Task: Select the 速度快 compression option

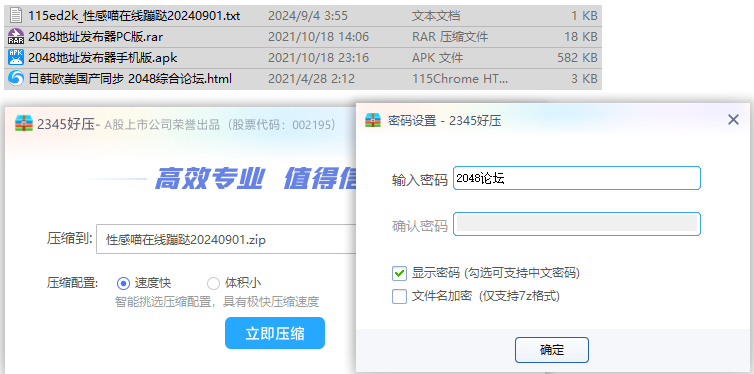Action: [124, 284]
